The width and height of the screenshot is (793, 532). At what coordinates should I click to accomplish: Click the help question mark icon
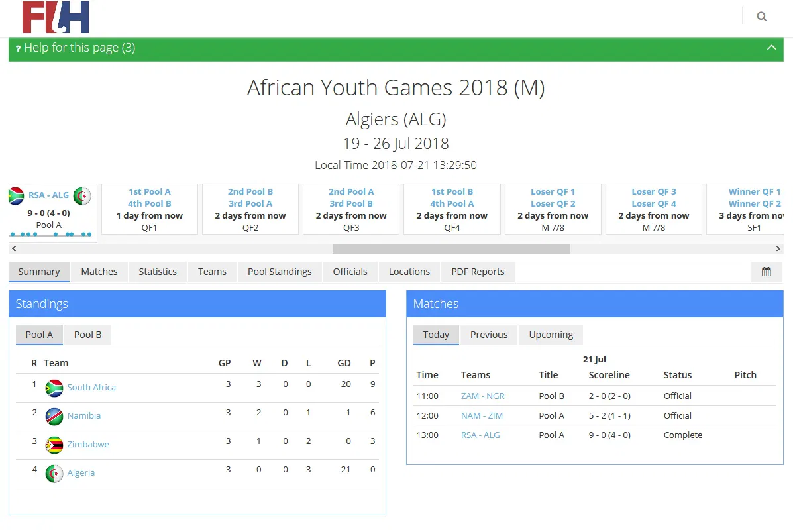[19, 48]
